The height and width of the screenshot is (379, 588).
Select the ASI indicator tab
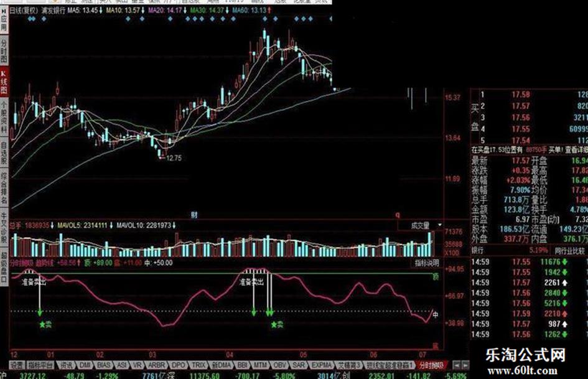point(121,365)
